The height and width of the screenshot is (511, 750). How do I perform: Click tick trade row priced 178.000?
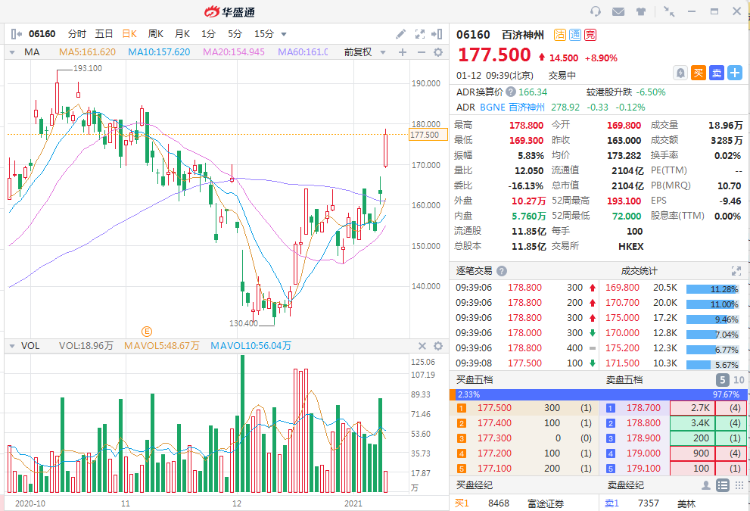524,333
